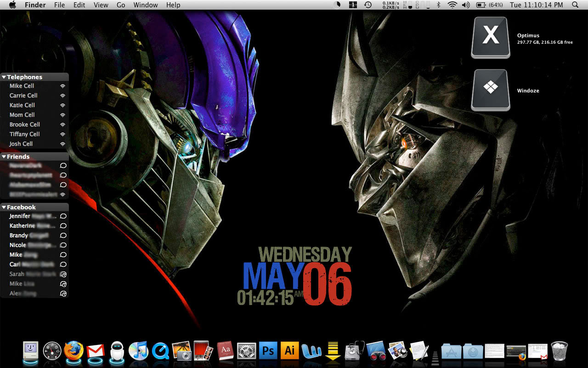Select Brooke Cell contact
The image size is (588, 368).
pyautogui.click(x=34, y=125)
